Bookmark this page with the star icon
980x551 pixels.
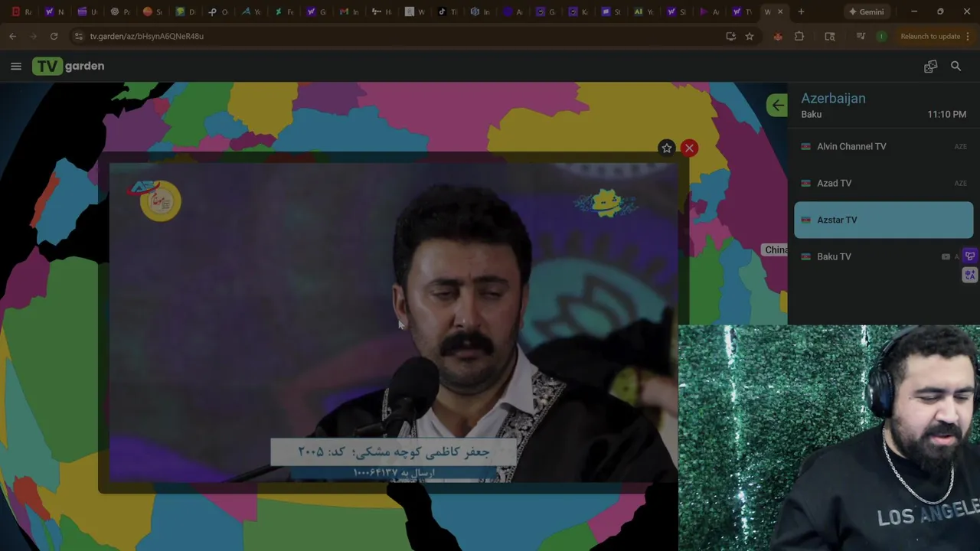(750, 36)
